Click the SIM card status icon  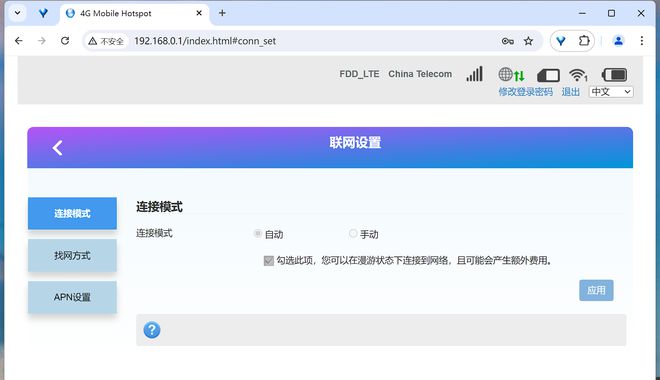pos(548,75)
